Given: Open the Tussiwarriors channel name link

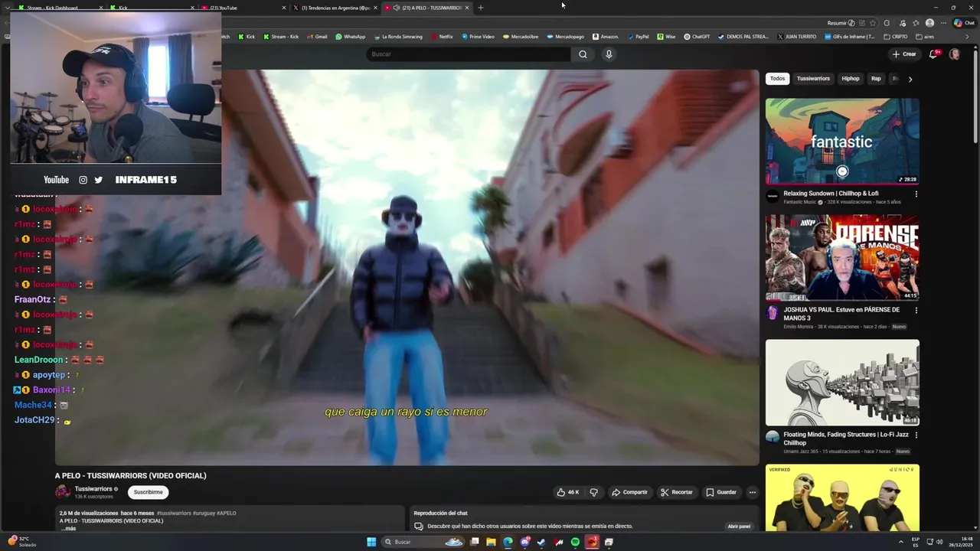Looking at the screenshot, I should coord(93,489).
